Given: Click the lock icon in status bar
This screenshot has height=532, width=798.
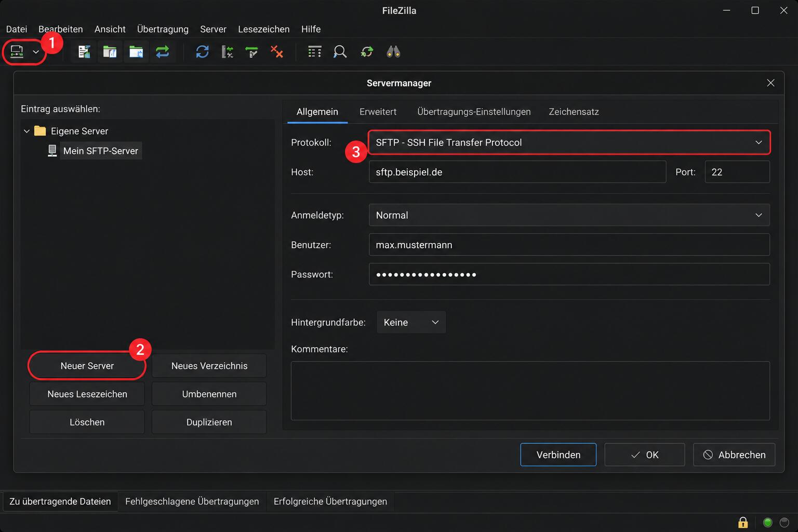Looking at the screenshot, I should pos(743,522).
